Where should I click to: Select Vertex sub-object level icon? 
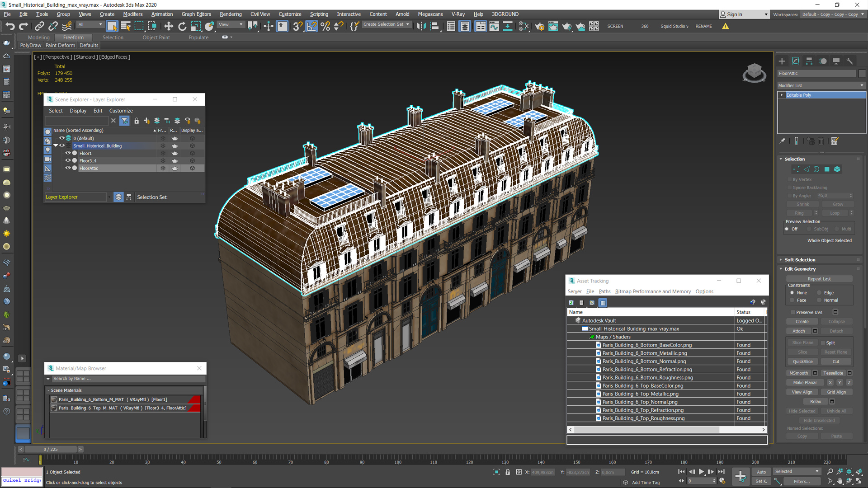pyautogui.click(x=796, y=169)
